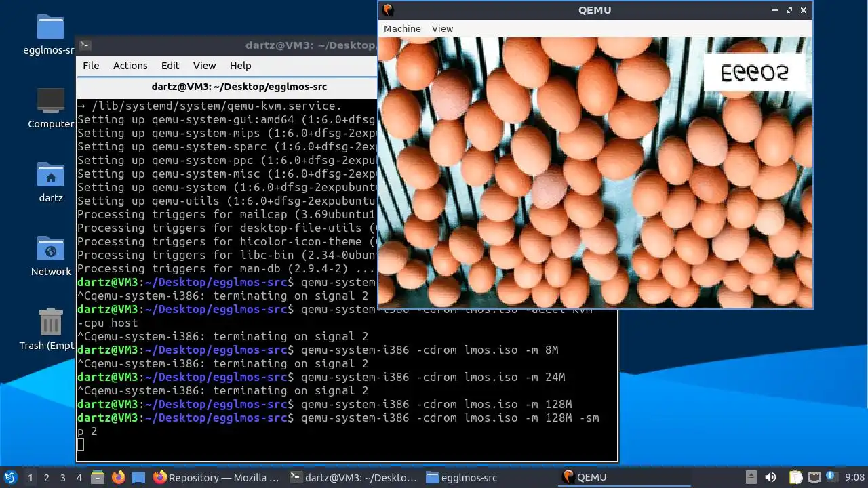Switch to the dartz@VM3 terminal taskbar entry
The image size is (868, 488).
[353, 477]
